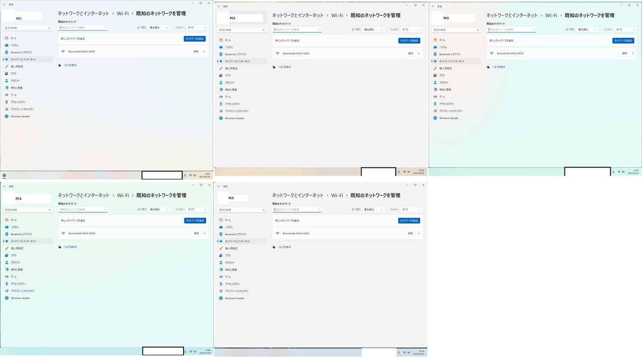Open 並べ替え 優先順位 dropdown in PC4
Screen dimensions: 644x358
click(159, 209)
